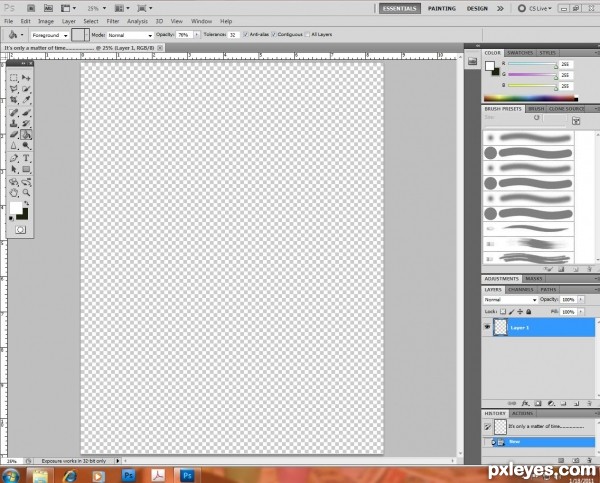
Task: Switch to the Channels tab
Action: pos(520,290)
